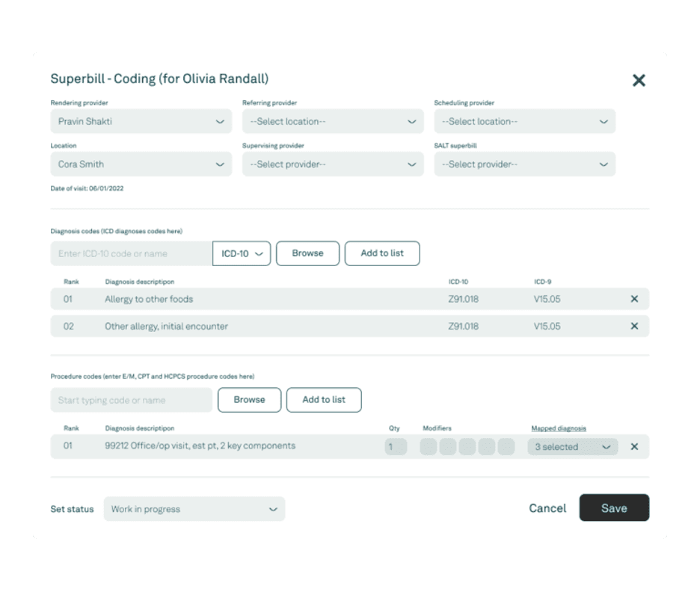Remove the 99212 Office/op visit procedure
This screenshot has width=700, height=592.
click(634, 446)
